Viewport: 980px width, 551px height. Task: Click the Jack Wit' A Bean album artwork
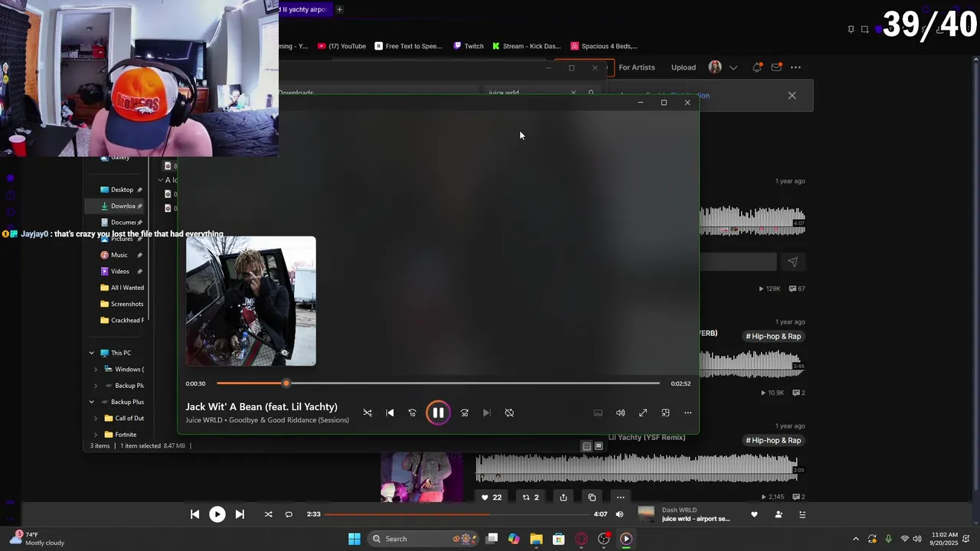[250, 301]
